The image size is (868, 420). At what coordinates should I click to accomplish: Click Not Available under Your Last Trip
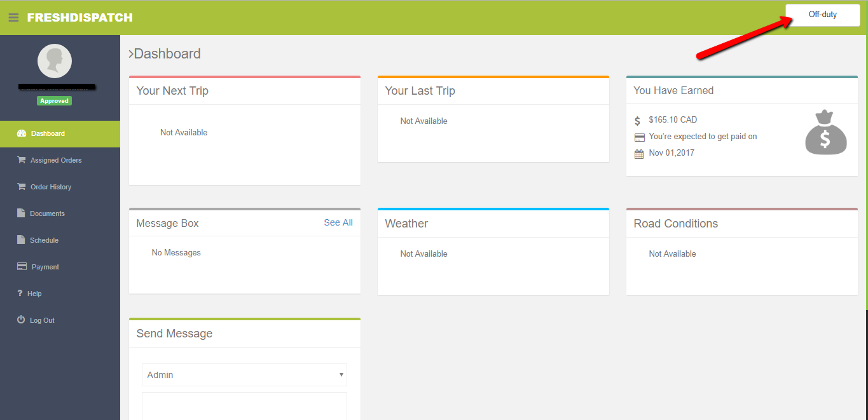click(x=424, y=121)
